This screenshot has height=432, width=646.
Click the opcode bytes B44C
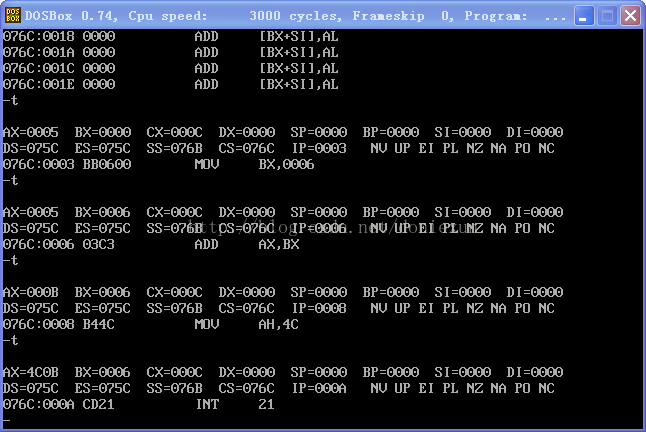98,325
